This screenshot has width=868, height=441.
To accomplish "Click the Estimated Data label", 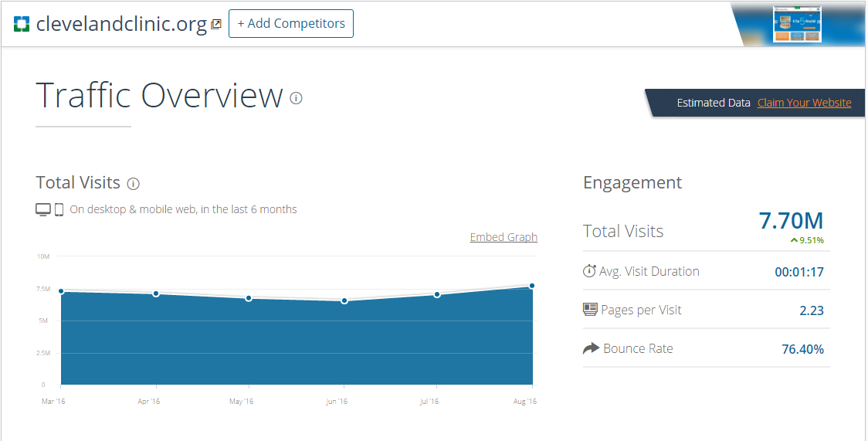I will (x=714, y=103).
